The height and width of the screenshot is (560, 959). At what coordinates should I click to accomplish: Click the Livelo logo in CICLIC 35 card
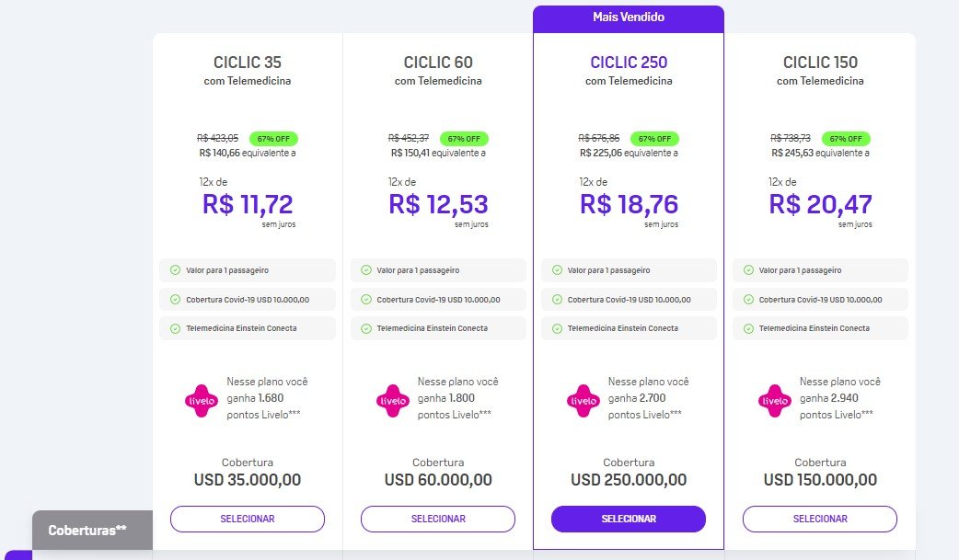[202, 400]
